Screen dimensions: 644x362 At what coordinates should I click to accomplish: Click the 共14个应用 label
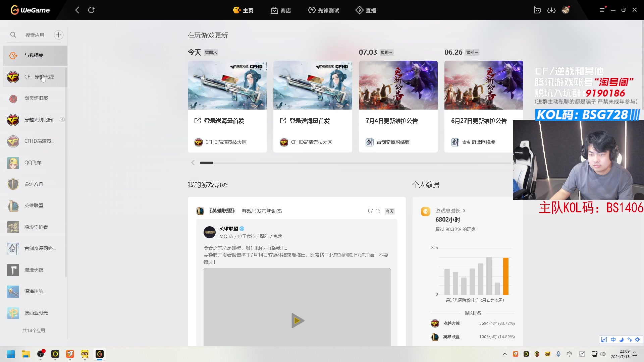pyautogui.click(x=34, y=330)
